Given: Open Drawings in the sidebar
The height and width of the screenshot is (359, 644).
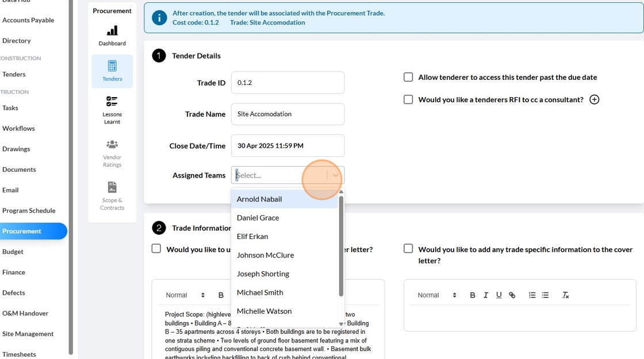Looking at the screenshot, I should [16, 149].
